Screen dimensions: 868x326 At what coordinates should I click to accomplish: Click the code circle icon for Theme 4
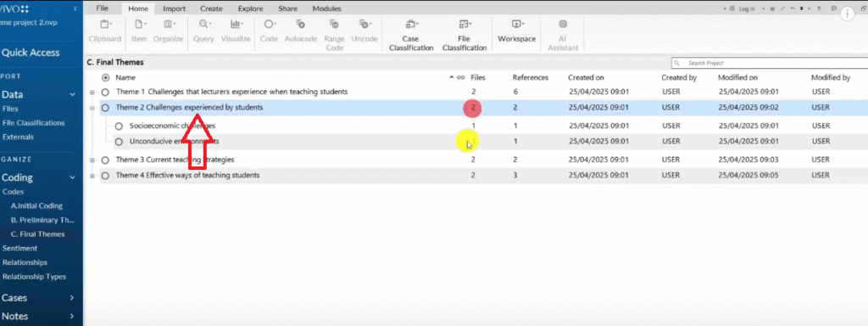105,176
